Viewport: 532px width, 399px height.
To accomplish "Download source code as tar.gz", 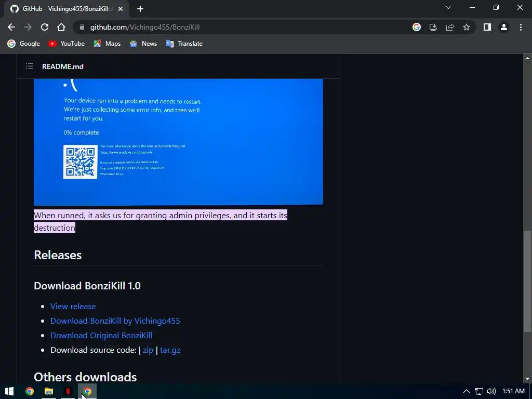I will tap(170, 350).
